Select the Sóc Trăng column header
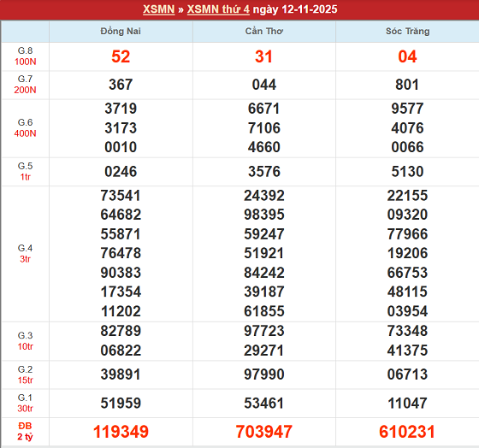This screenshot has height=448, width=479. click(407, 31)
